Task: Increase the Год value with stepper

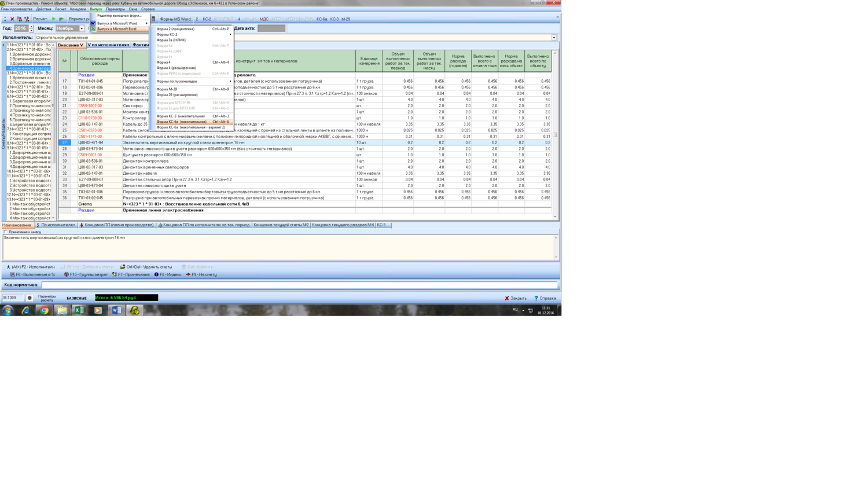Action: tap(31, 27)
